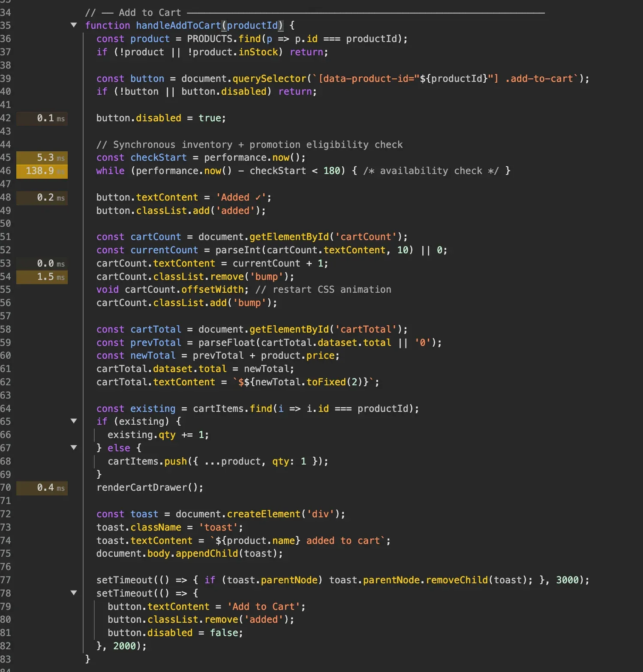Click document.body.appendChild(toast) line
Screen dimensions: 643x672
point(189,554)
